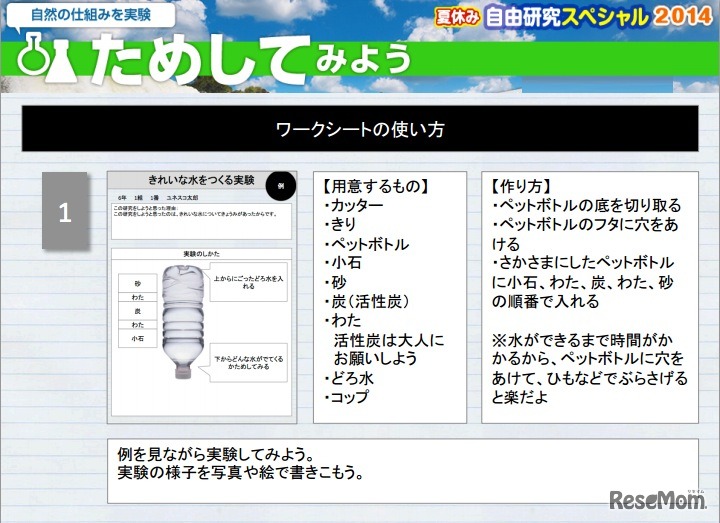Click the わた label between 砂 and 炭 boxes
The width and height of the screenshot is (720, 523).
click(138, 297)
